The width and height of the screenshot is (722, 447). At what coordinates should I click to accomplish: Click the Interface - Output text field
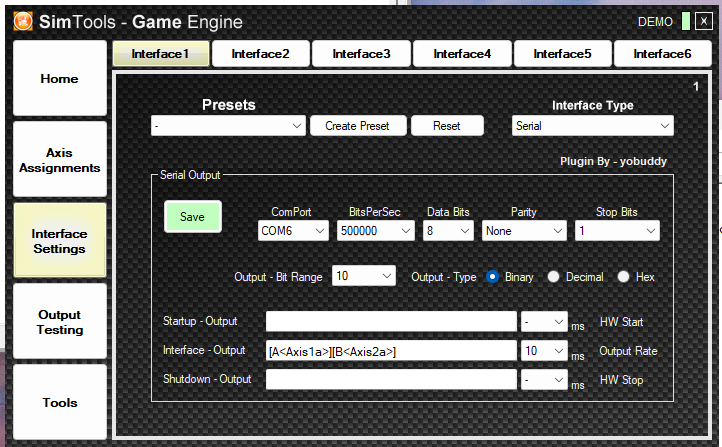coord(391,351)
